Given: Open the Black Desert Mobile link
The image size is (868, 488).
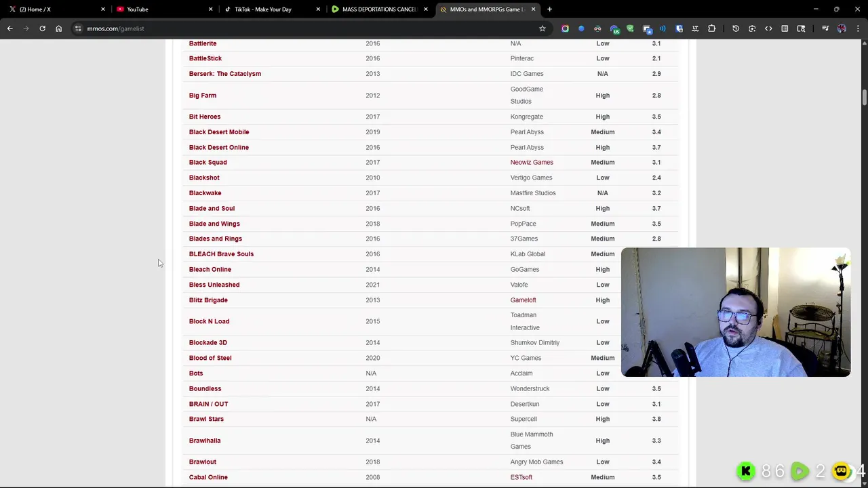Looking at the screenshot, I should point(219,132).
